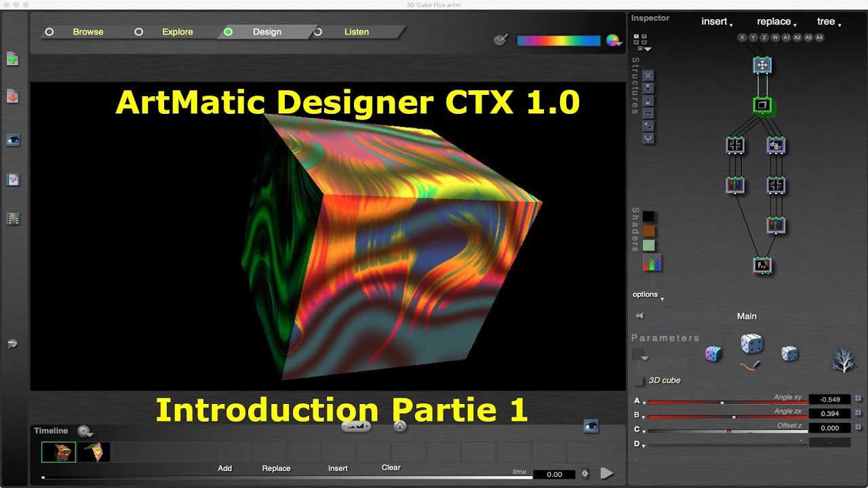Click the film strip movie render icon
This screenshot has width=868, height=488.
tap(13, 219)
